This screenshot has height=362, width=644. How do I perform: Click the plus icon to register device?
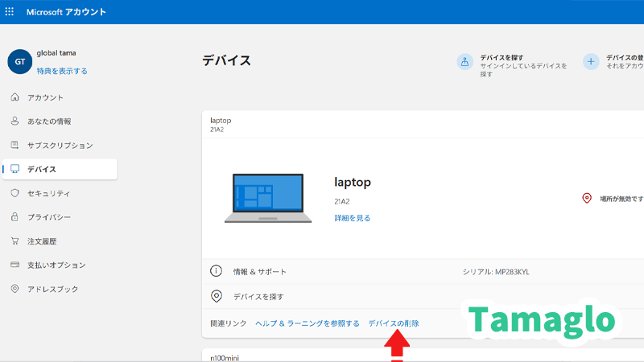pos(591,63)
